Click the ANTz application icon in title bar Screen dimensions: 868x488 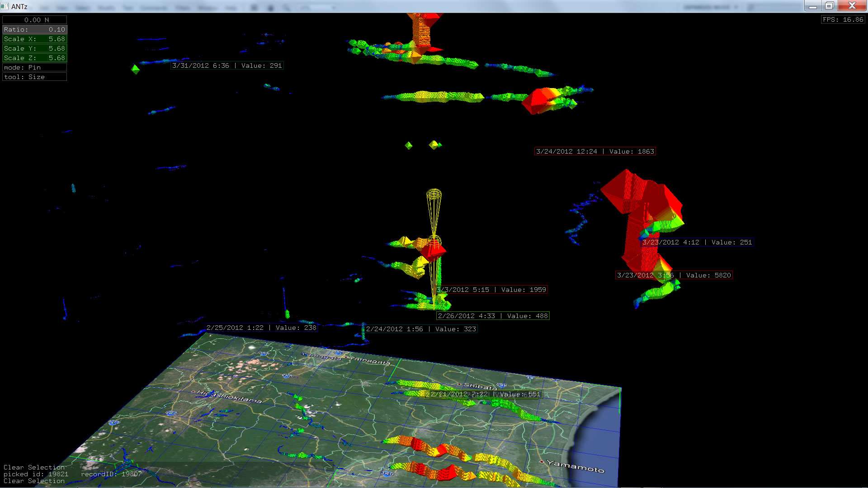pos(5,6)
